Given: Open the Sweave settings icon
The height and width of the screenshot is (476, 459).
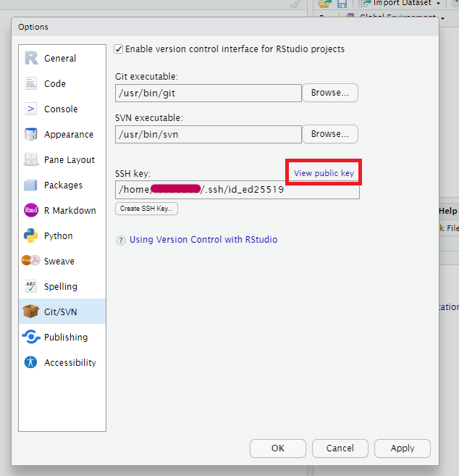Looking at the screenshot, I should (31, 262).
